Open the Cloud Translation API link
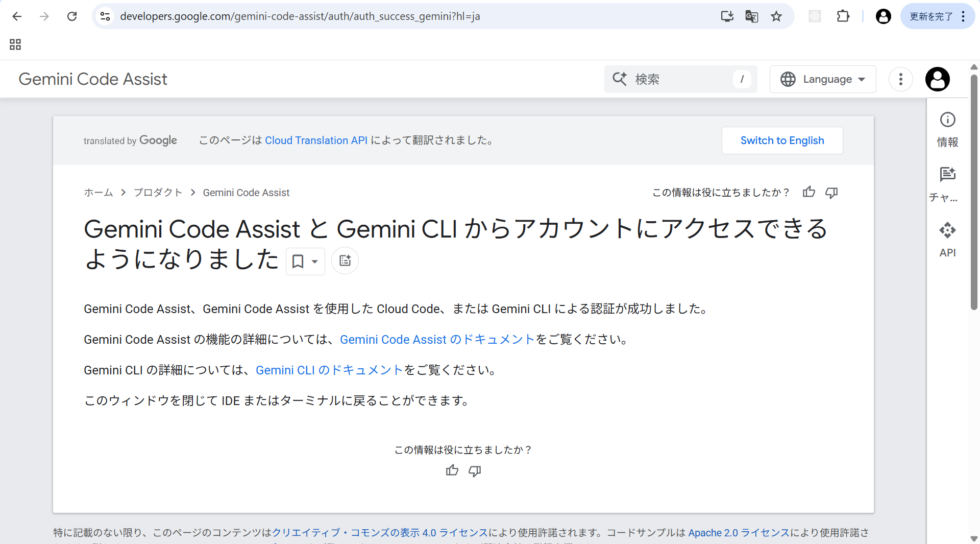 pos(316,140)
